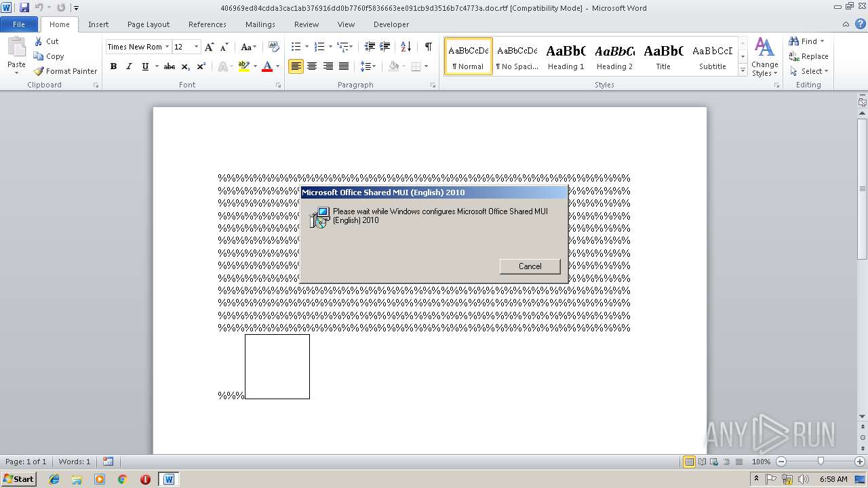Expand Styles gallery More arrow

click(743, 70)
